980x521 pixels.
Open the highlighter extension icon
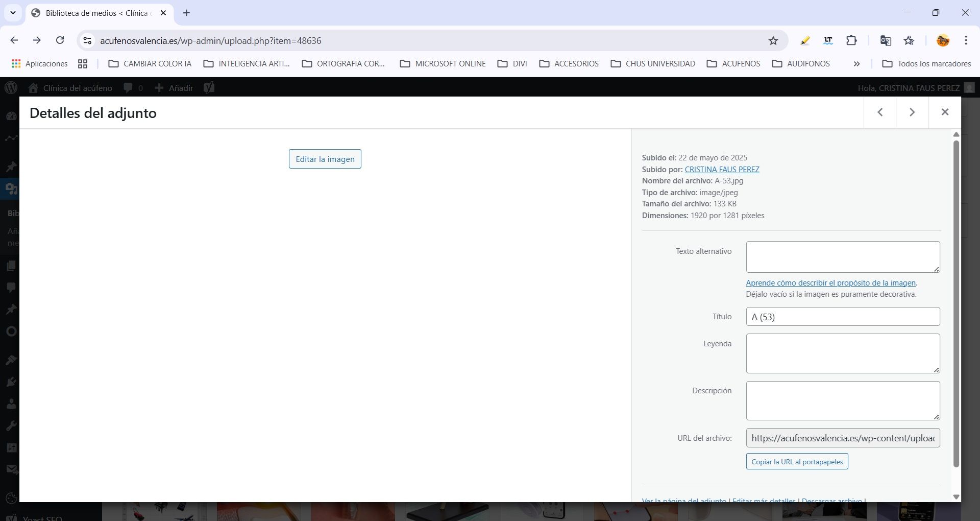click(805, 40)
